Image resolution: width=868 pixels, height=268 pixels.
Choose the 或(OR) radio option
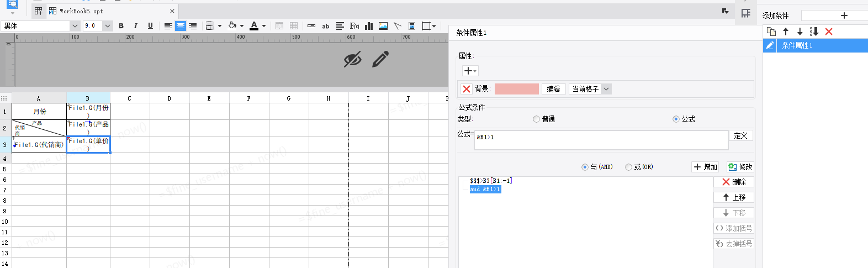pyautogui.click(x=628, y=167)
